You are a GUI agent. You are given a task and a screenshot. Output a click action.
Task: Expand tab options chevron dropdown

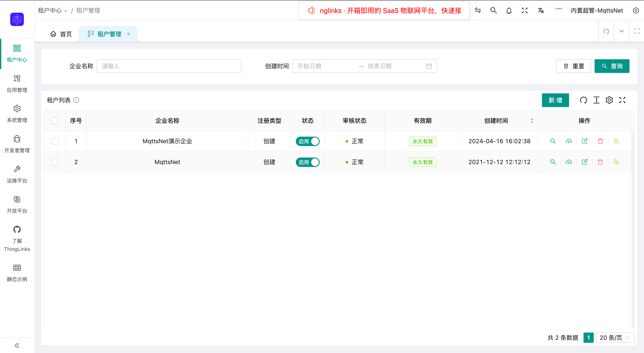click(x=622, y=31)
